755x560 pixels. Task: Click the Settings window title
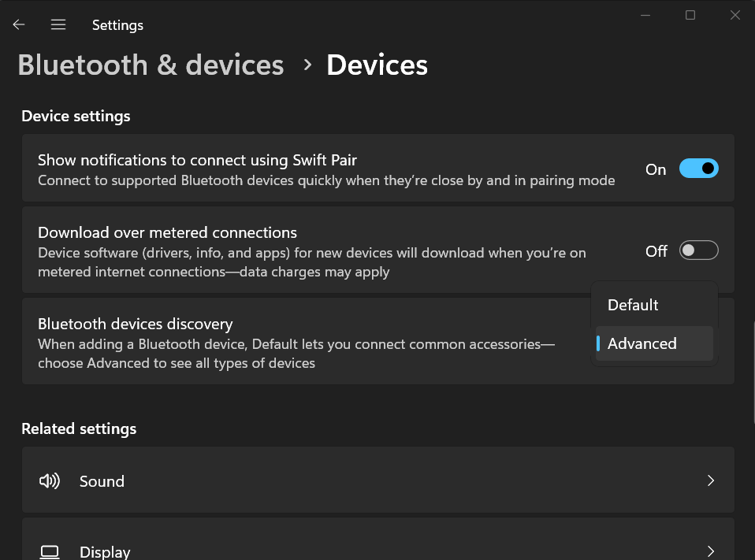click(117, 25)
